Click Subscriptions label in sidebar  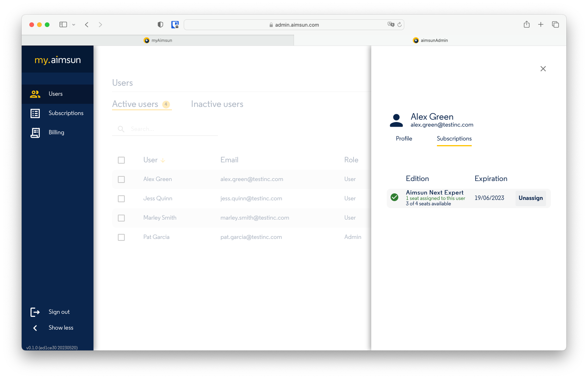coord(66,113)
